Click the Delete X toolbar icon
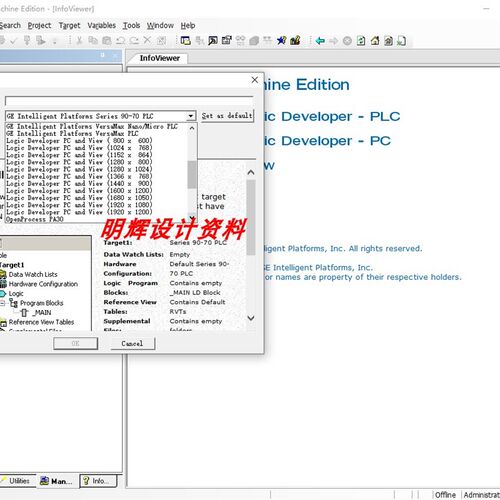The height and width of the screenshot is (500, 500). coord(147,41)
